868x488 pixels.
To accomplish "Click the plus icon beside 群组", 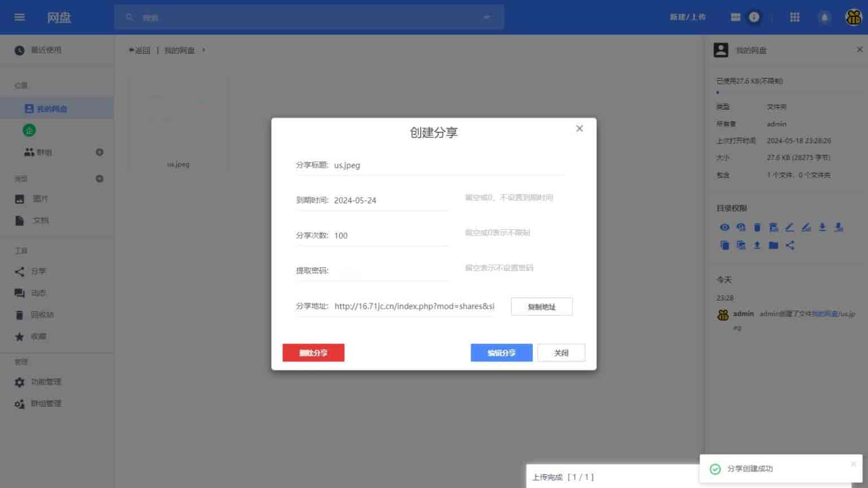I will pyautogui.click(x=99, y=152).
